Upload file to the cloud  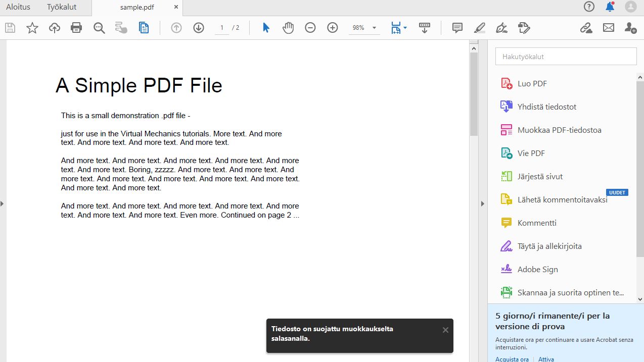[54, 28]
